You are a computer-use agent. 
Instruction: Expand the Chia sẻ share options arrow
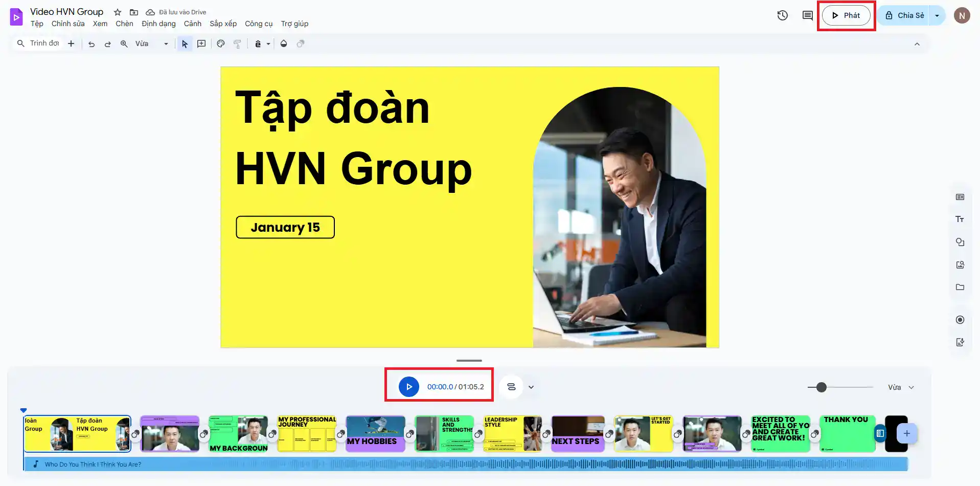937,15
